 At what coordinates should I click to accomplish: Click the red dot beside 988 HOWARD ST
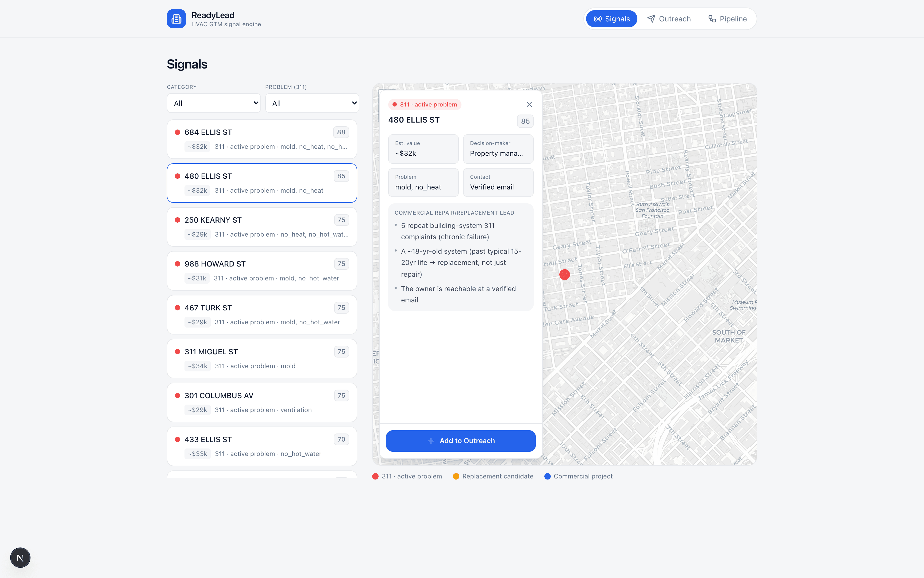click(178, 264)
